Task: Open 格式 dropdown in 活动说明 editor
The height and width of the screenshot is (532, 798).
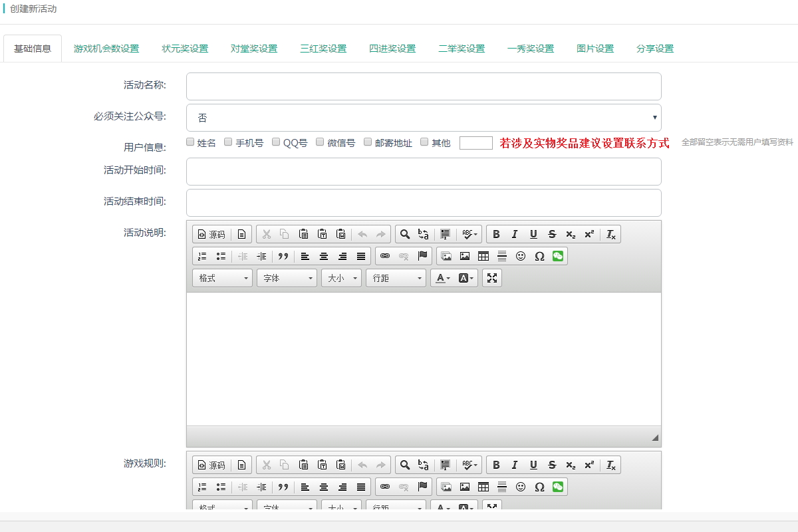Action: pos(222,278)
